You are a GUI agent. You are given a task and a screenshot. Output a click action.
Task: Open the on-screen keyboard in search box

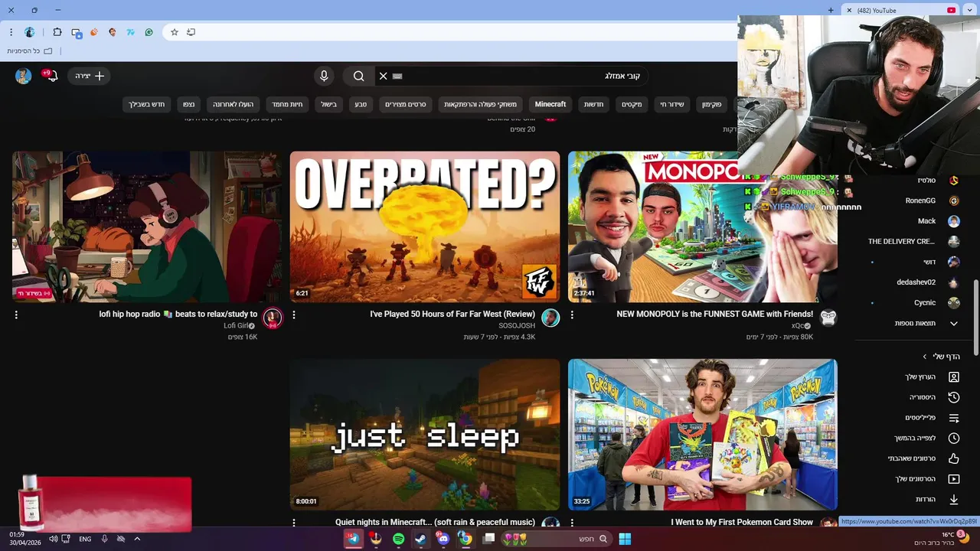tap(397, 76)
